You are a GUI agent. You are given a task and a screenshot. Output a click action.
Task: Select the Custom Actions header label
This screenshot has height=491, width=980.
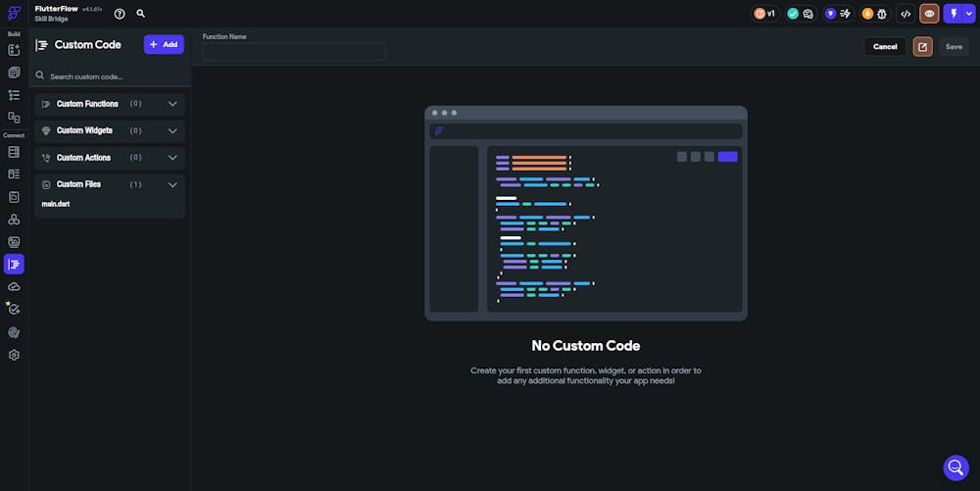coord(83,158)
